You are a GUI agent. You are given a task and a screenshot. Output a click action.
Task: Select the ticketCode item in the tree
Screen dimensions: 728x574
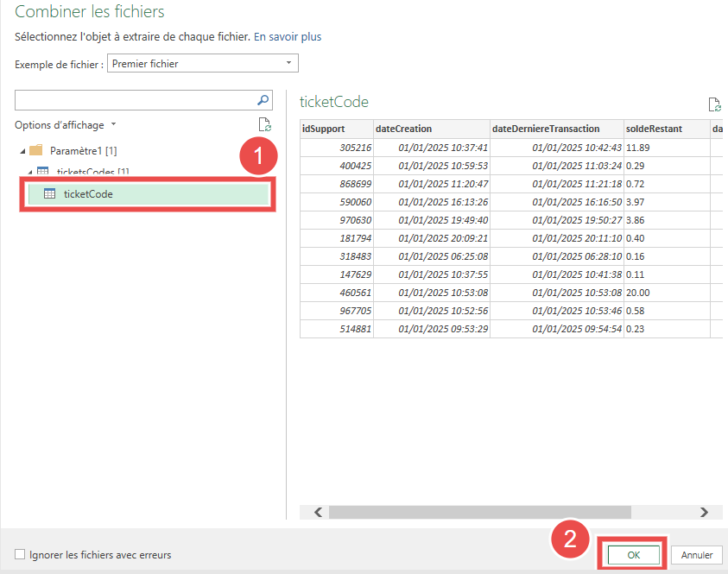pos(88,194)
